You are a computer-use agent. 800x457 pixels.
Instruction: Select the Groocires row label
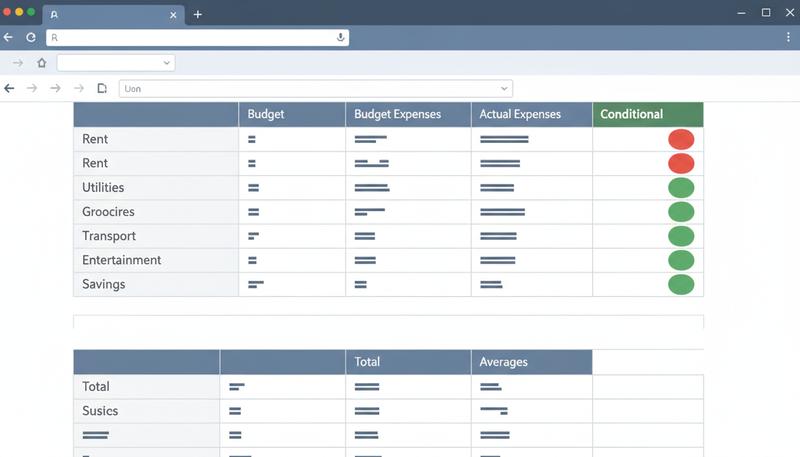point(108,212)
